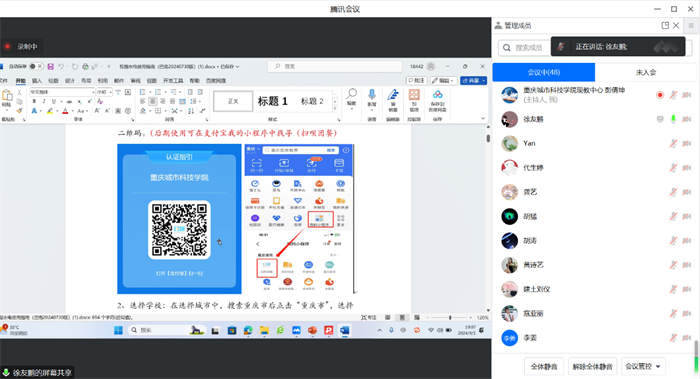700x379 pixels.
Task: Click the 共享 share button in Word
Action: click(x=473, y=81)
